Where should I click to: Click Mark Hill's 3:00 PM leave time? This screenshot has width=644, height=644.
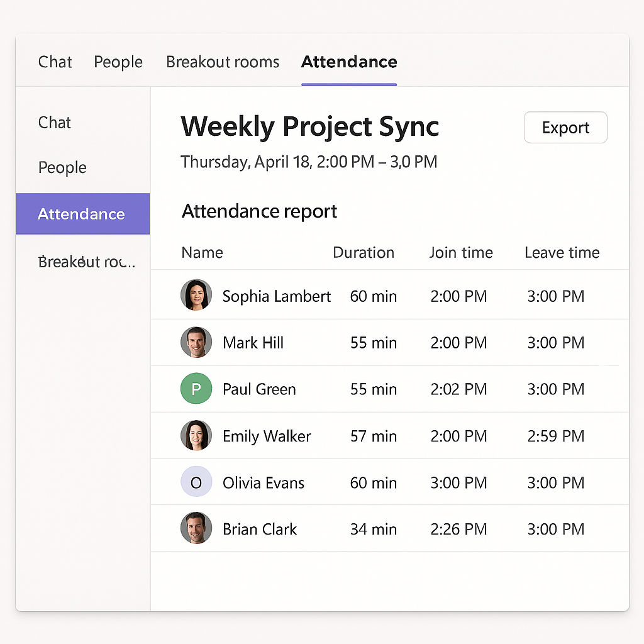pyautogui.click(x=556, y=343)
